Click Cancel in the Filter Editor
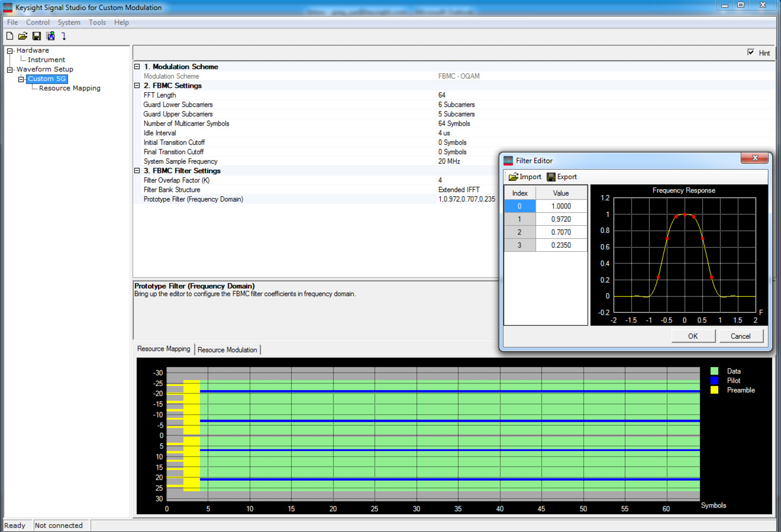The width and height of the screenshot is (781, 532). 741,336
